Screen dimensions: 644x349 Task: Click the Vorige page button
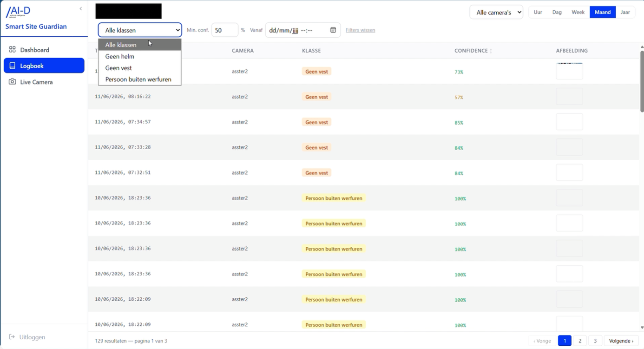tap(542, 341)
